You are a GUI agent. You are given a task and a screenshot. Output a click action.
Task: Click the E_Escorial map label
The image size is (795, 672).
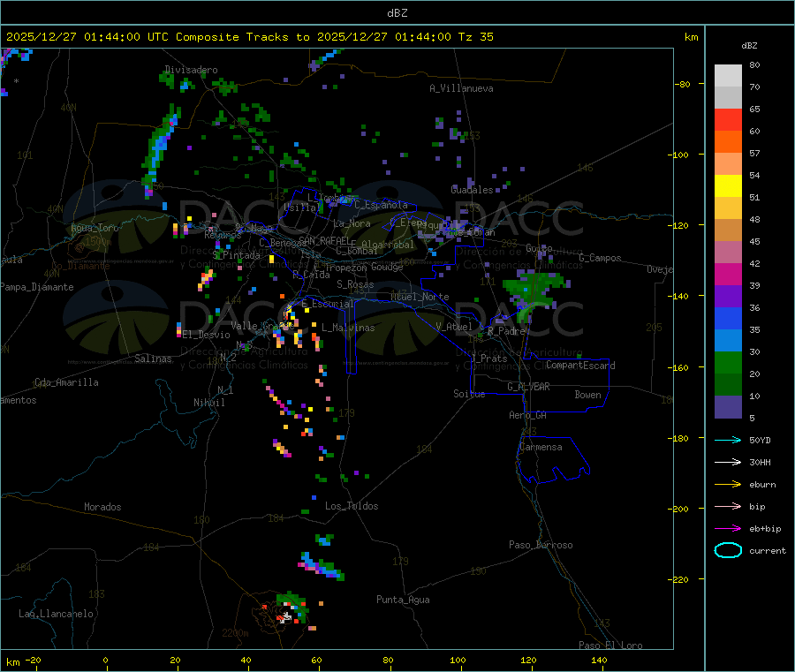(x=328, y=304)
